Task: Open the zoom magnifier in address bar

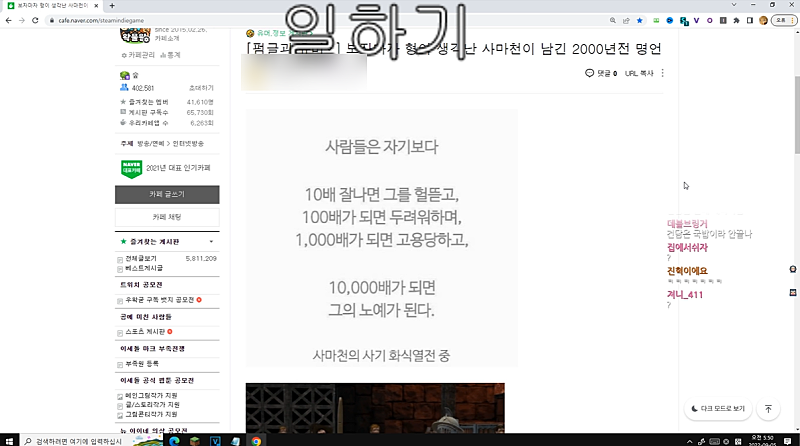Action: 613,20
